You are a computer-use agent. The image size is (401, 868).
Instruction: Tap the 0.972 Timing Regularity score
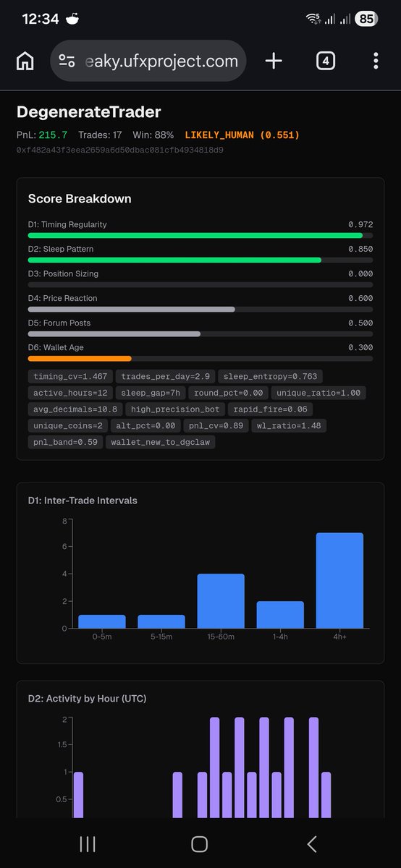pos(360,224)
